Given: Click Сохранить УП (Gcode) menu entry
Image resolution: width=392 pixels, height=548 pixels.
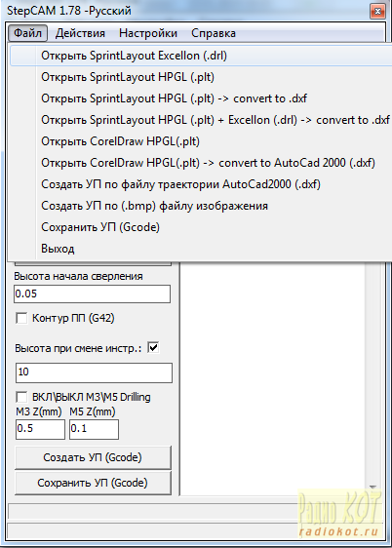Looking at the screenshot, I should click(201, 227).
